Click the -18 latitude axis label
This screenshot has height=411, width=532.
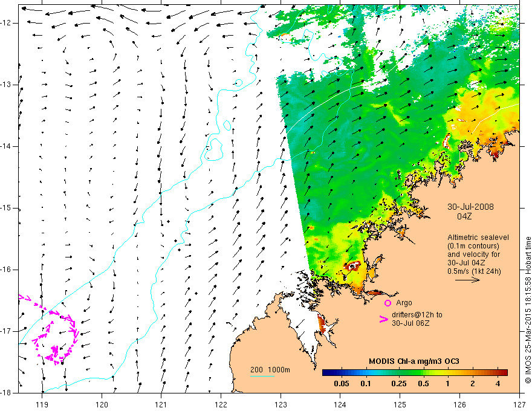[6, 393]
